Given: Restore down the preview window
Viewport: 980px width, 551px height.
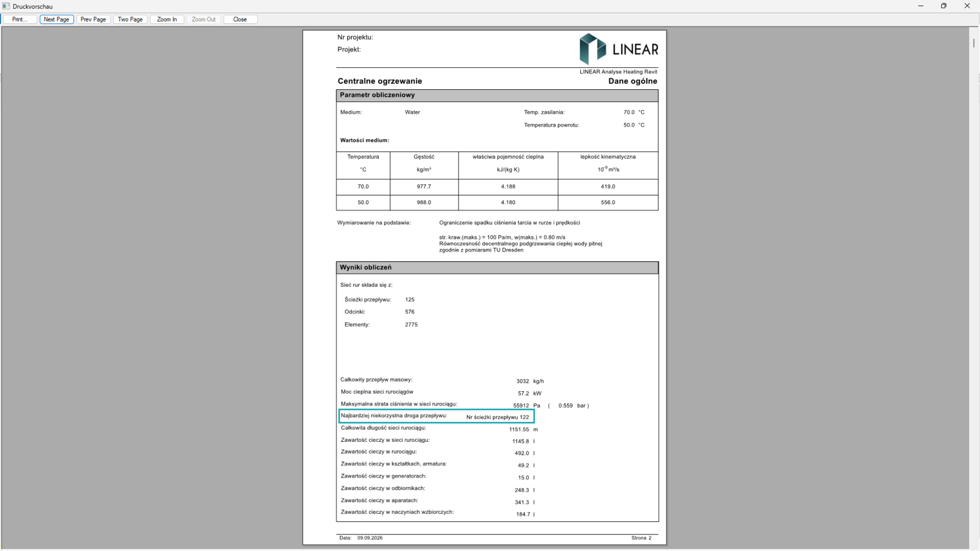Looking at the screenshot, I should 944,6.
